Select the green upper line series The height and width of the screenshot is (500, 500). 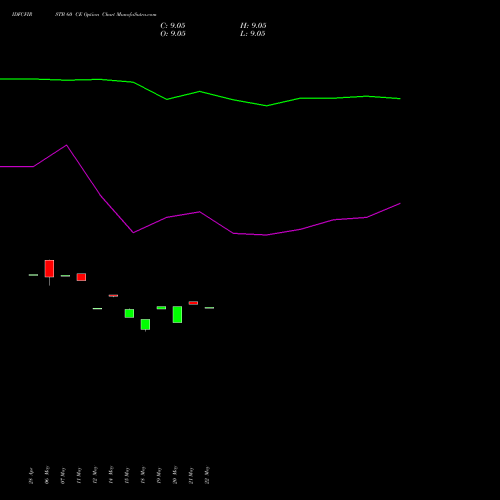point(200,91)
